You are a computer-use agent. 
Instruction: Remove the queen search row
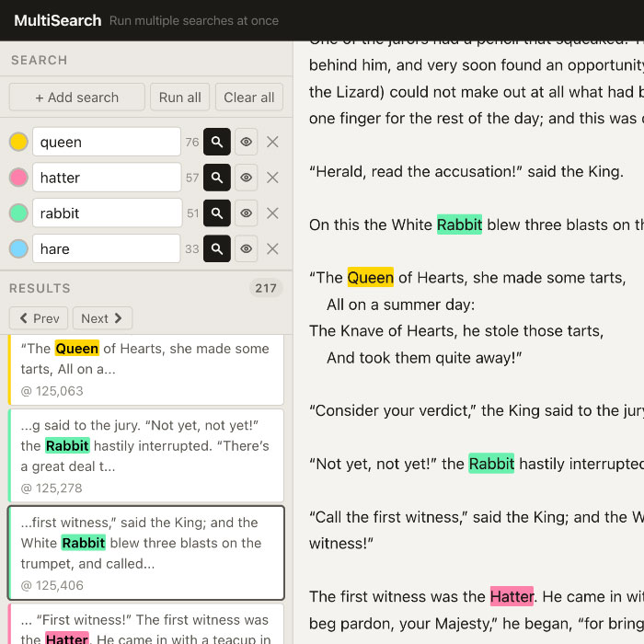[272, 142]
